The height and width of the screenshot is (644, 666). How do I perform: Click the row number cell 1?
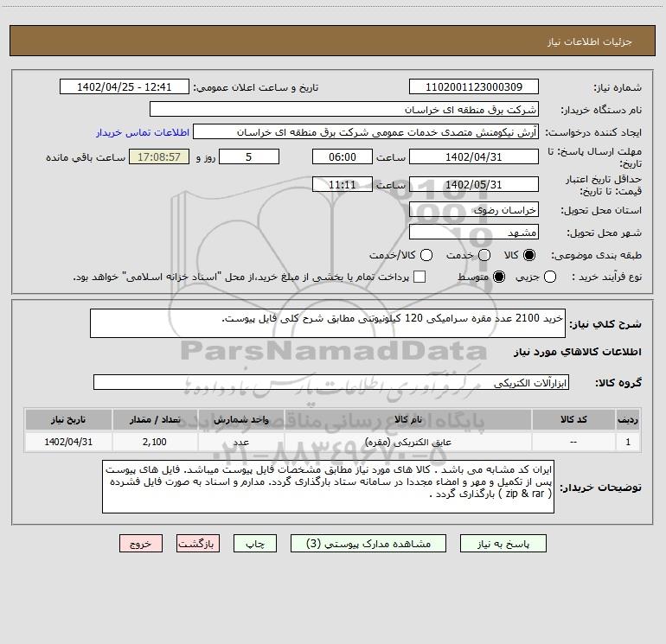click(x=628, y=442)
